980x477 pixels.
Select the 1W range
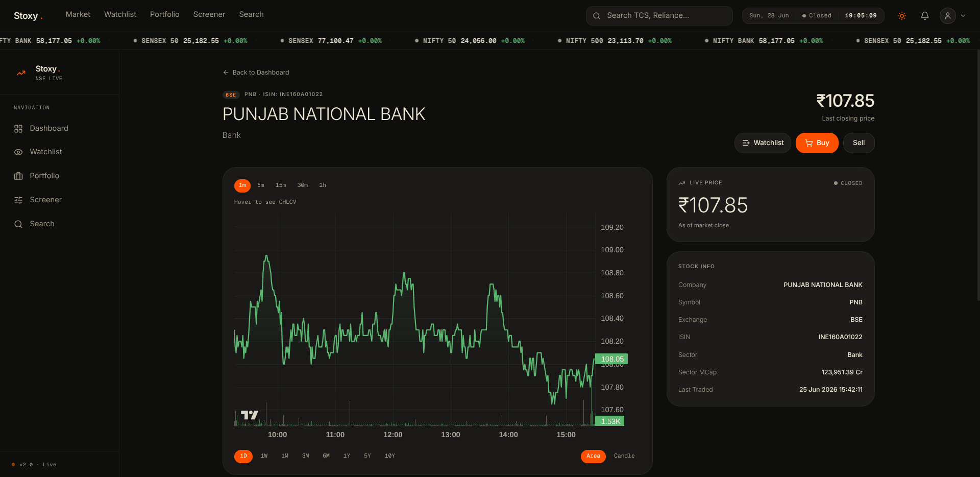point(264,456)
